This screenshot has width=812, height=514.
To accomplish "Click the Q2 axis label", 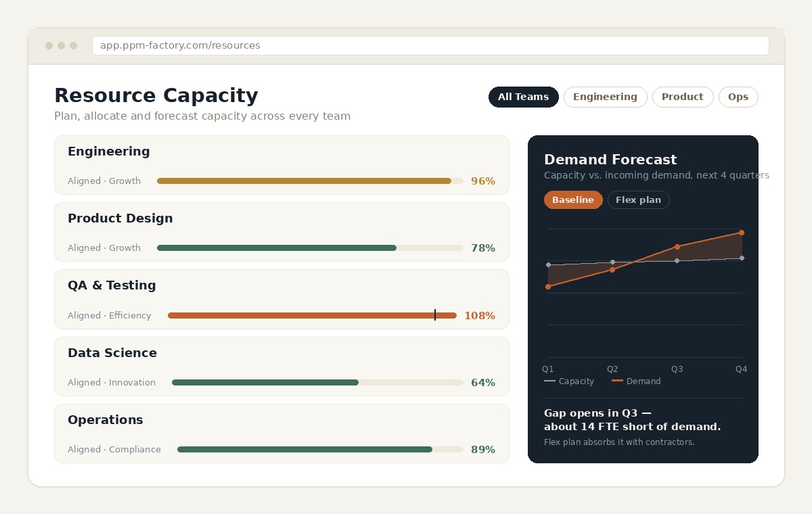I will pyautogui.click(x=612, y=369).
